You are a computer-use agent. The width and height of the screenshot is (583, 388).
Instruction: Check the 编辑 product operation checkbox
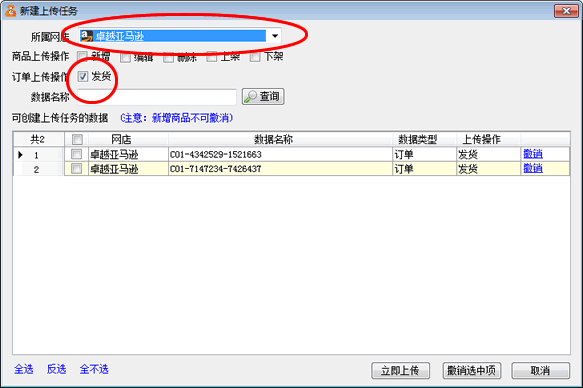click(x=125, y=57)
